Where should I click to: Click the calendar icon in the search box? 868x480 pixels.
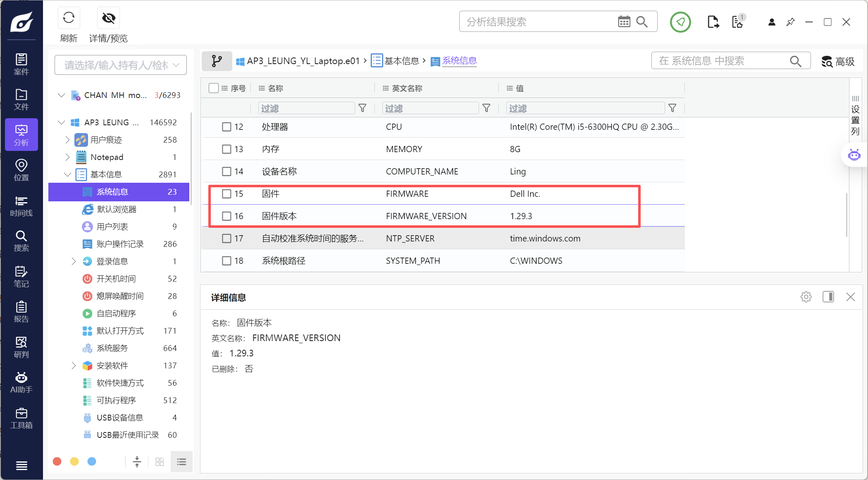624,21
